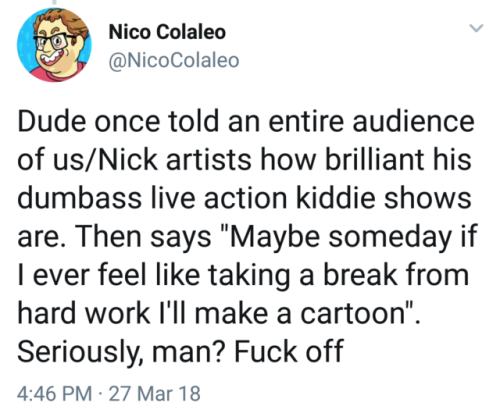This screenshot has height=417, width=500.
Task: Click "taking a break from" text line
Action: pos(339,276)
